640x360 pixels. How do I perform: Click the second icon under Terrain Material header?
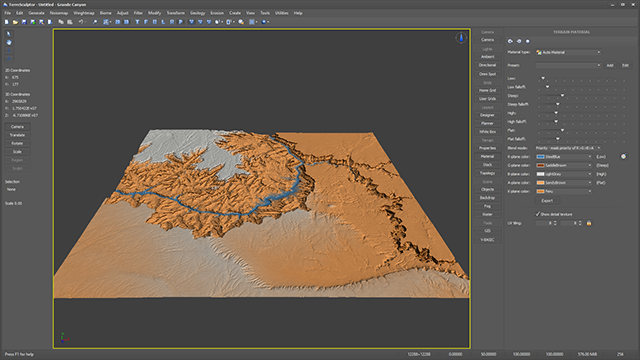tap(519, 41)
